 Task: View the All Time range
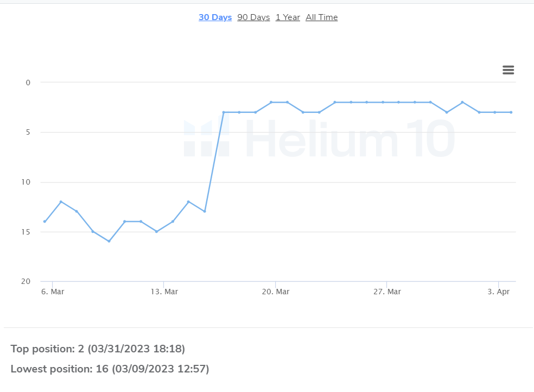tap(321, 17)
